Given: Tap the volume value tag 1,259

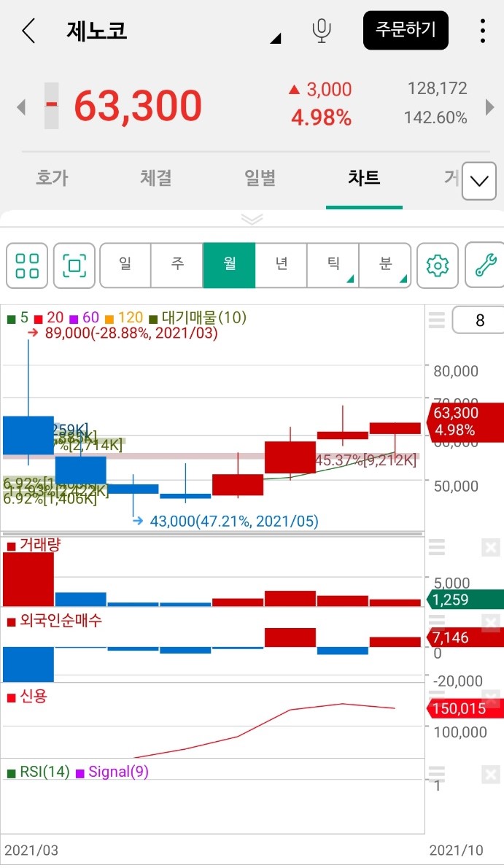Looking at the screenshot, I should pos(464,600).
